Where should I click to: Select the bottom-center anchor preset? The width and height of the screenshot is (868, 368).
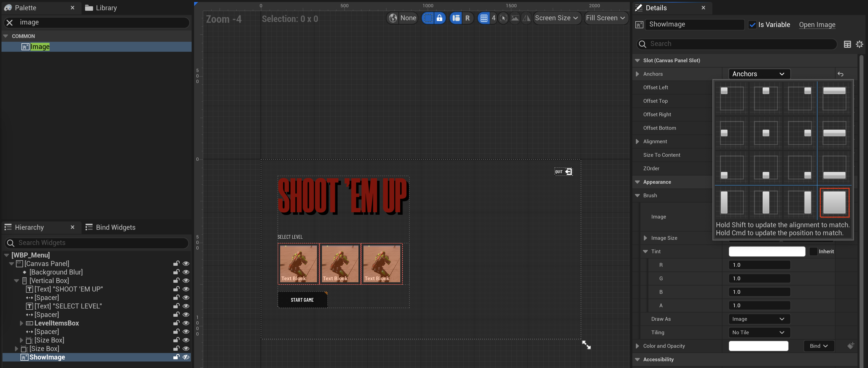(765, 167)
